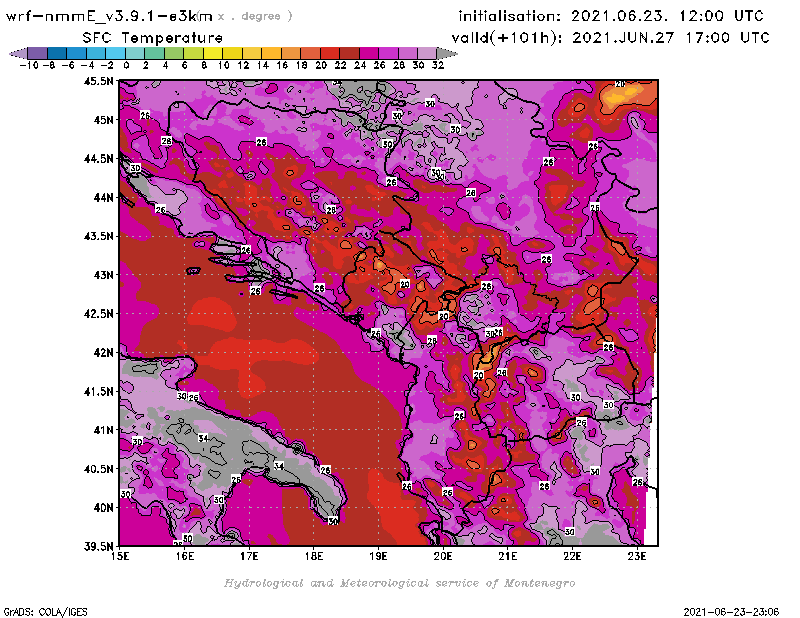
Task: Select the SFC Temperature heading
Action: 153,38
